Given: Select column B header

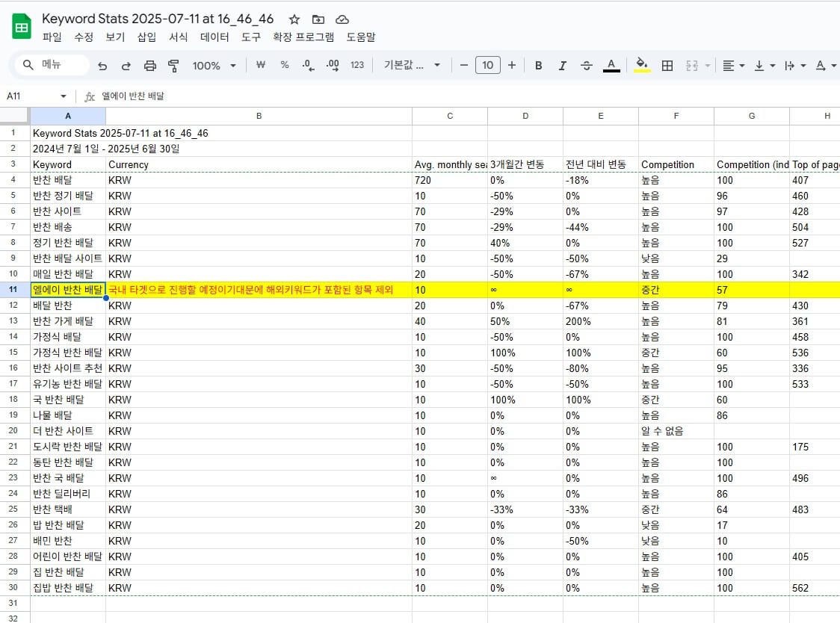Looking at the screenshot, I should [x=259, y=116].
